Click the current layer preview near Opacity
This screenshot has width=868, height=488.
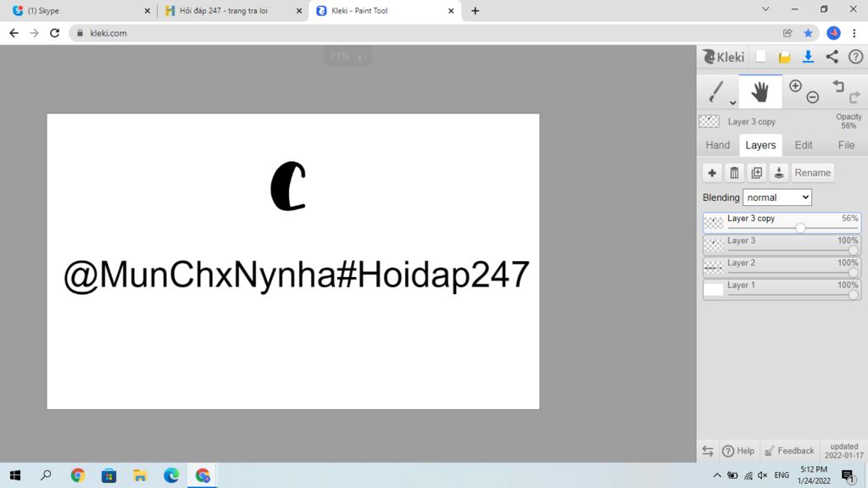click(709, 121)
